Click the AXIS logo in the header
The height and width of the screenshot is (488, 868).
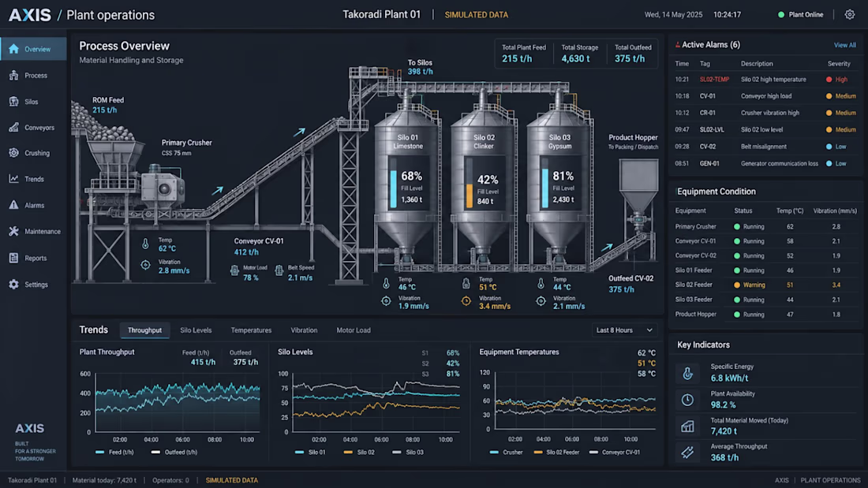[x=30, y=15]
